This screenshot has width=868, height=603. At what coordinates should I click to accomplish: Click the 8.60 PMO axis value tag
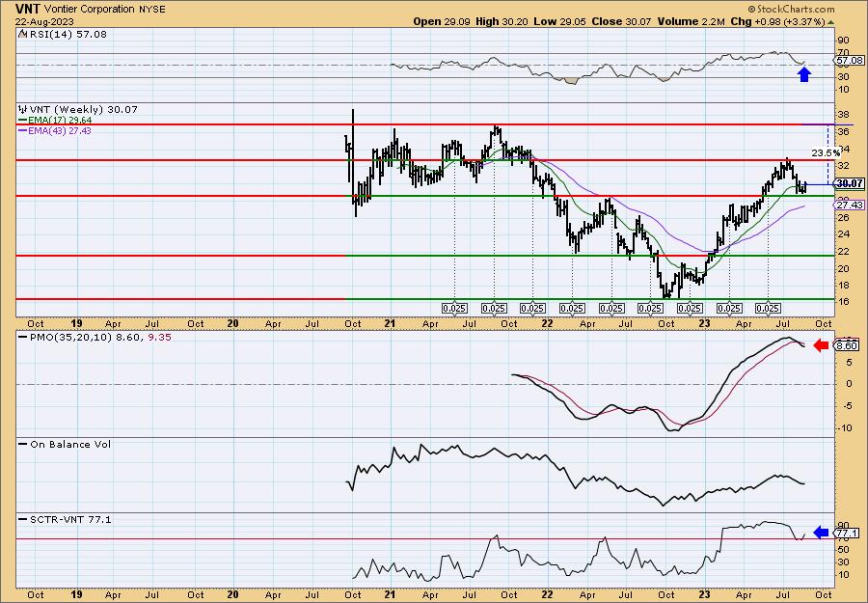tap(848, 346)
